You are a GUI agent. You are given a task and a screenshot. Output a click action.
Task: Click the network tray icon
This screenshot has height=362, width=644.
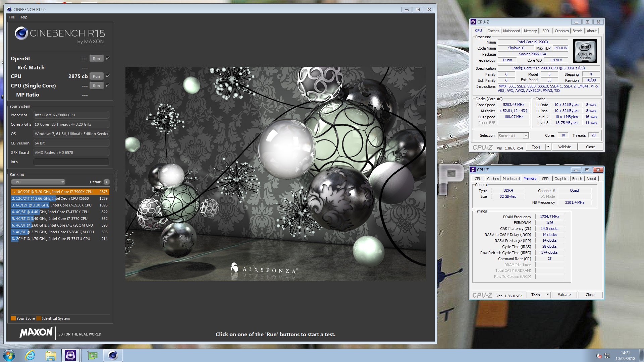[607, 356]
